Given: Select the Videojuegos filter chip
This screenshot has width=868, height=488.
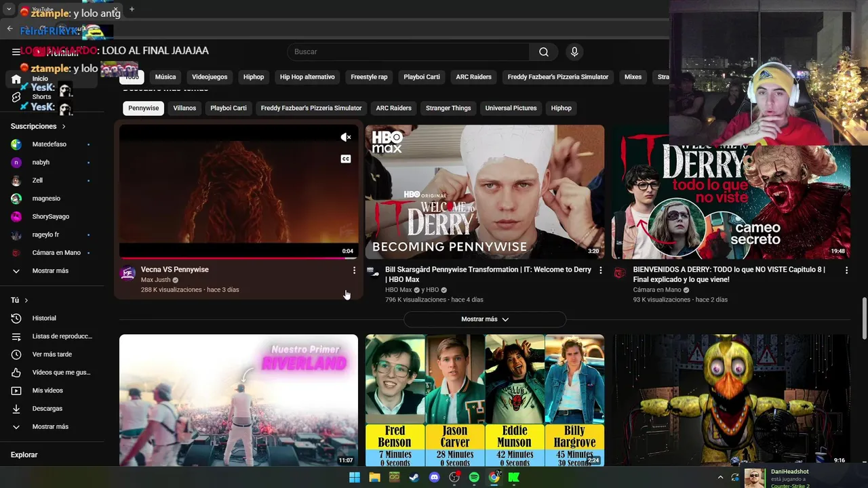Looking at the screenshot, I should click(210, 77).
